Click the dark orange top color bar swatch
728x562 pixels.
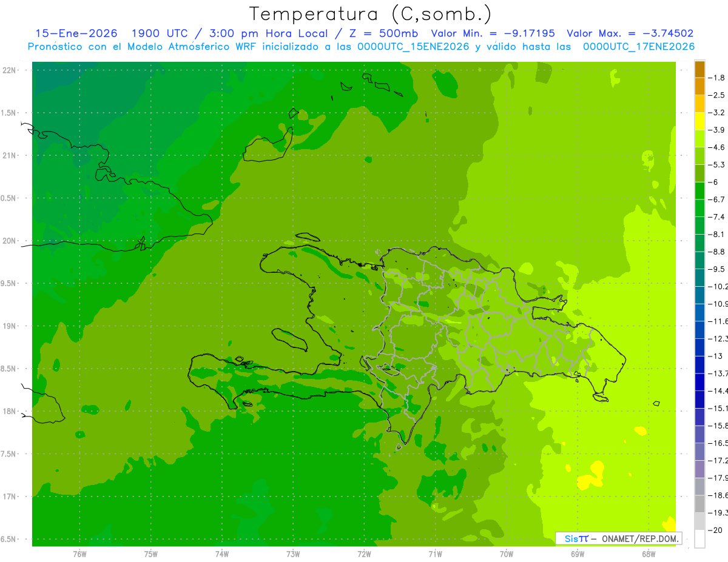point(699,69)
